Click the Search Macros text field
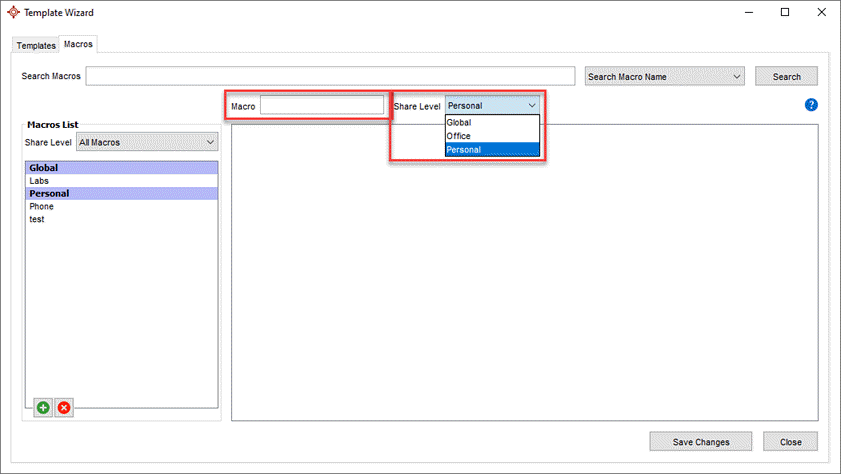841x474 pixels. [330, 76]
